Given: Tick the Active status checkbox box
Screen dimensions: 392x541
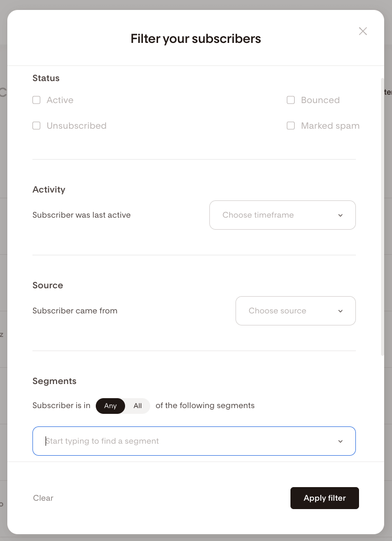Looking at the screenshot, I should [x=37, y=100].
